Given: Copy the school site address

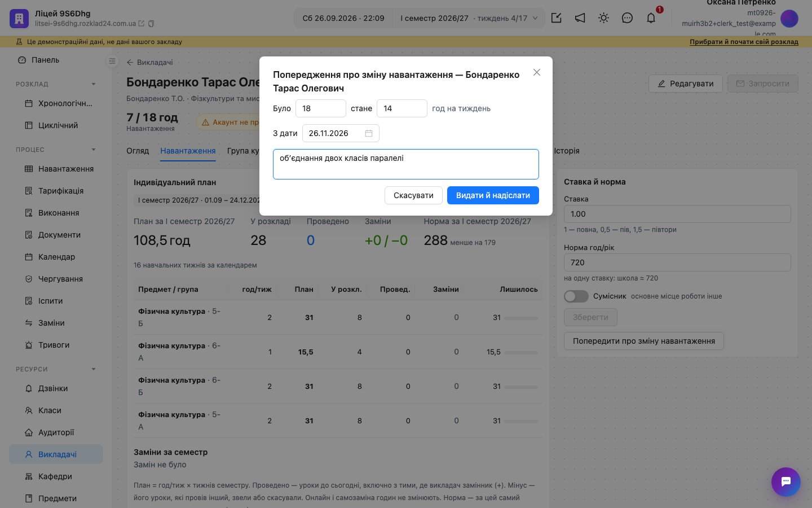Looking at the screenshot, I should coord(151,24).
